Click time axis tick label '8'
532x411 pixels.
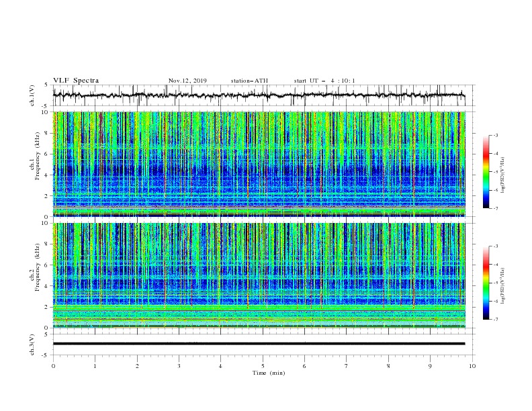[388, 366]
